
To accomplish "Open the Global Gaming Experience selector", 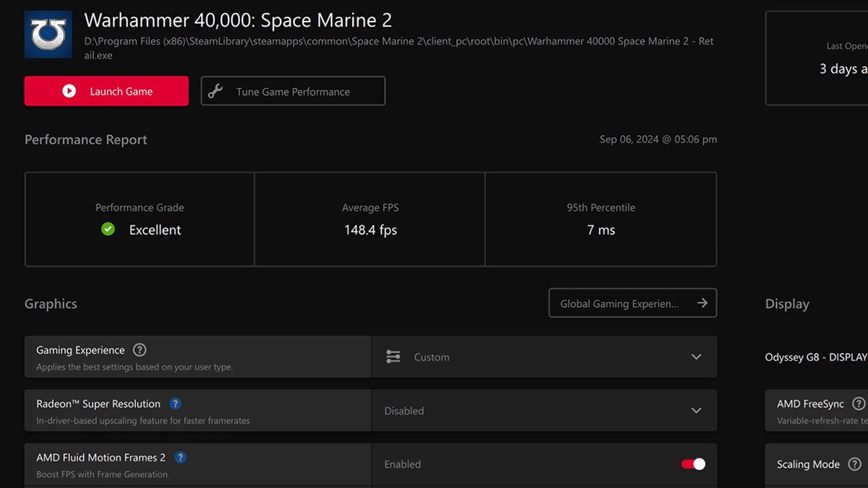I will [x=632, y=303].
